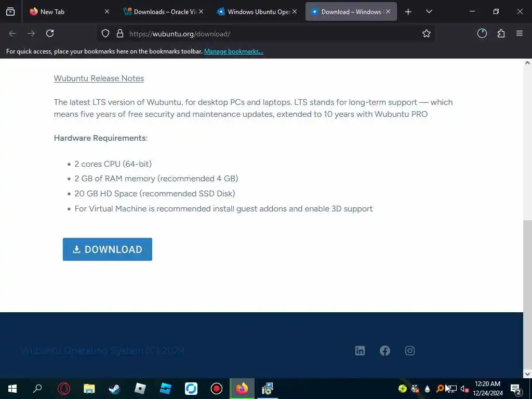This screenshot has width=532, height=399.
Task: Click the muted volume tray icon
Action: (464, 389)
